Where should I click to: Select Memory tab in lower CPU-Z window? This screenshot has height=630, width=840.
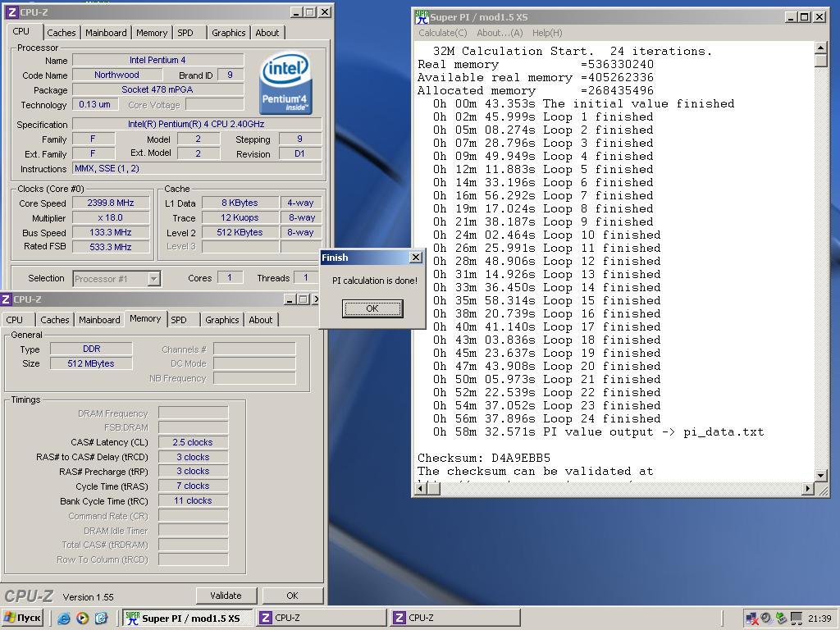coord(145,319)
